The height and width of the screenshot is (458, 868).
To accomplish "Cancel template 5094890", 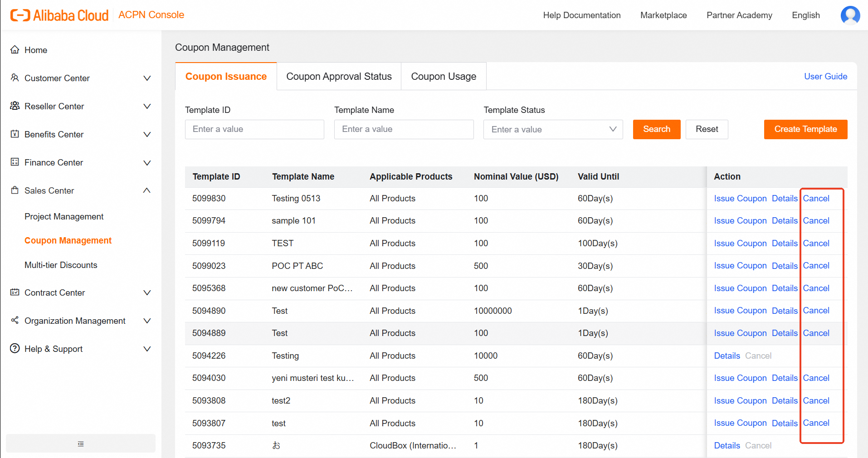I will [x=816, y=311].
